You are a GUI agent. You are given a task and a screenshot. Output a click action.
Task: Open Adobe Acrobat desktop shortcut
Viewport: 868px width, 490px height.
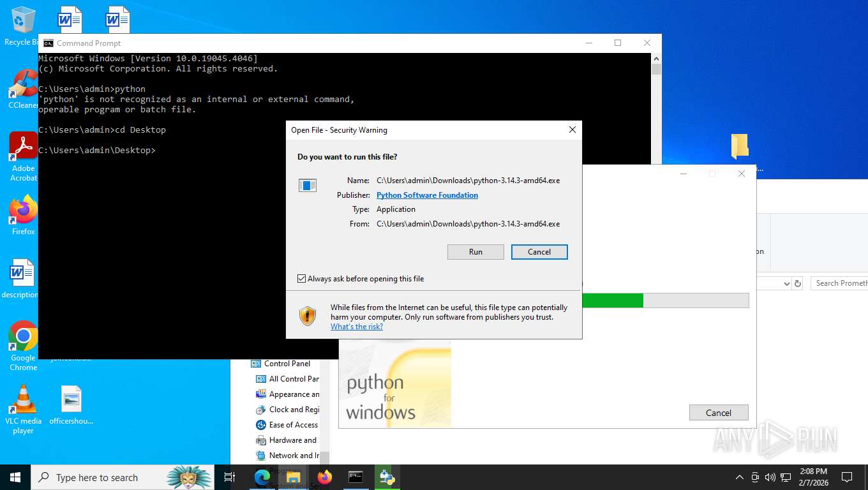tap(24, 156)
